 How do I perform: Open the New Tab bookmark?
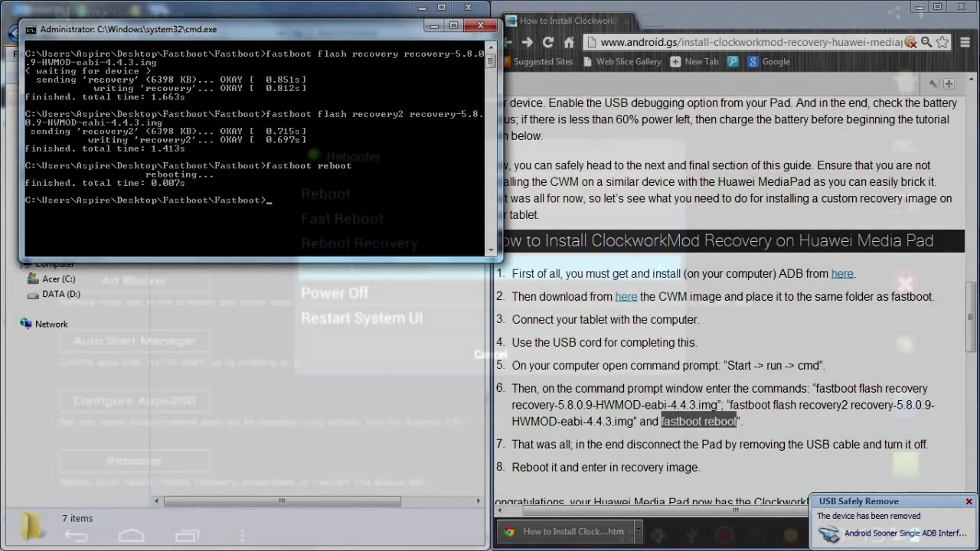(694, 62)
